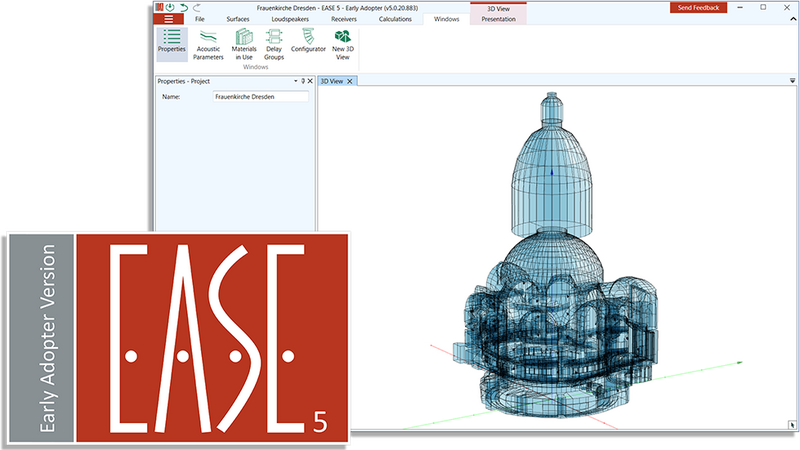800x450 pixels.
Task: Open the red hamburger application menu
Action: coord(168,19)
